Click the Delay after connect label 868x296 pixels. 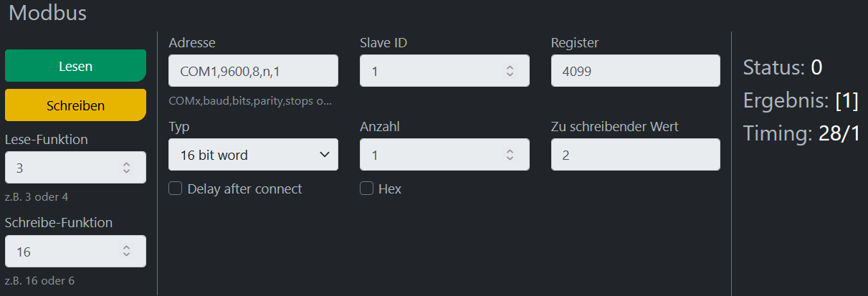pyautogui.click(x=244, y=189)
